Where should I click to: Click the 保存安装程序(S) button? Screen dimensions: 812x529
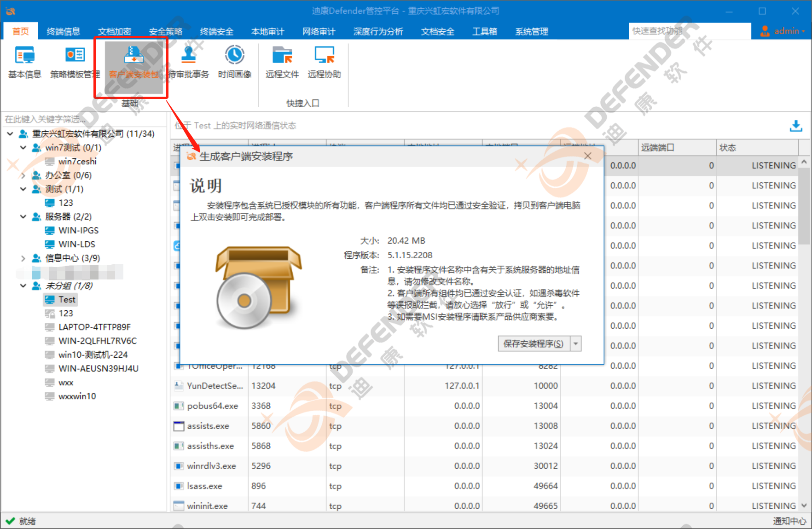(x=534, y=344)
